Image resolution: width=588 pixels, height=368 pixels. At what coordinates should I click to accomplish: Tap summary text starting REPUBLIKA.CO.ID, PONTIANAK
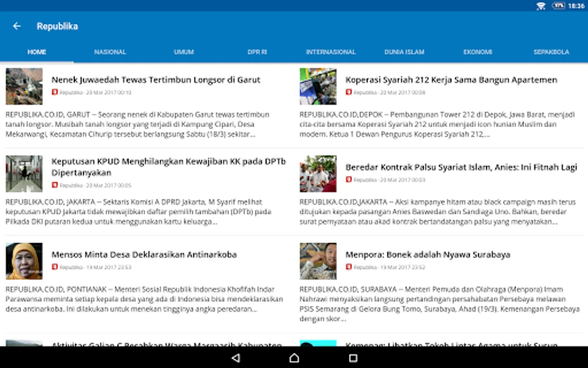tap(144, 299)
